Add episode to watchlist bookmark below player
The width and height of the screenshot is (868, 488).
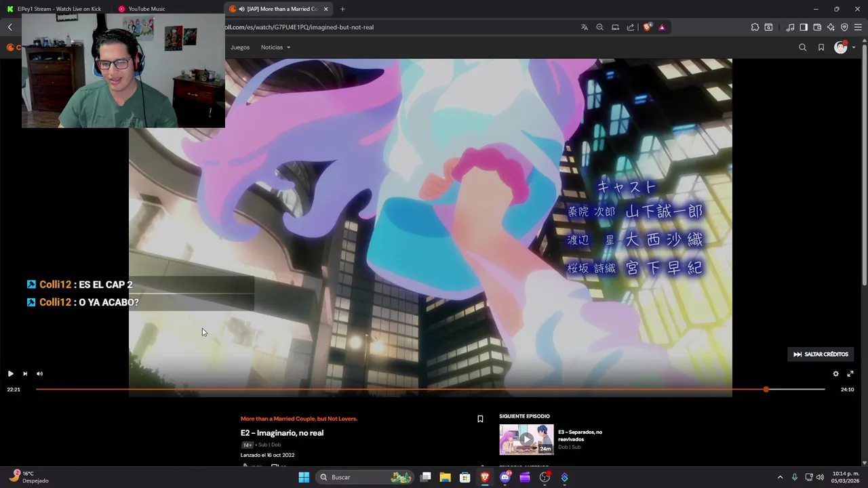(480, 419)
